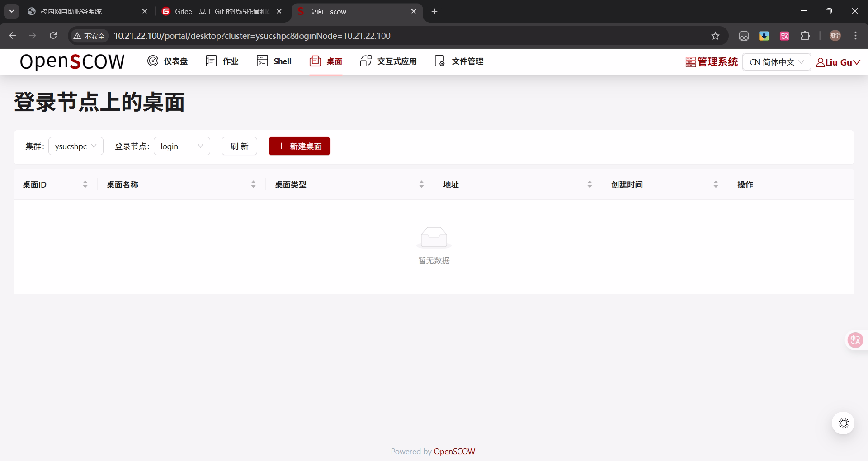
Task: Click the OpenSCOW logo
Action: point(72,62)
